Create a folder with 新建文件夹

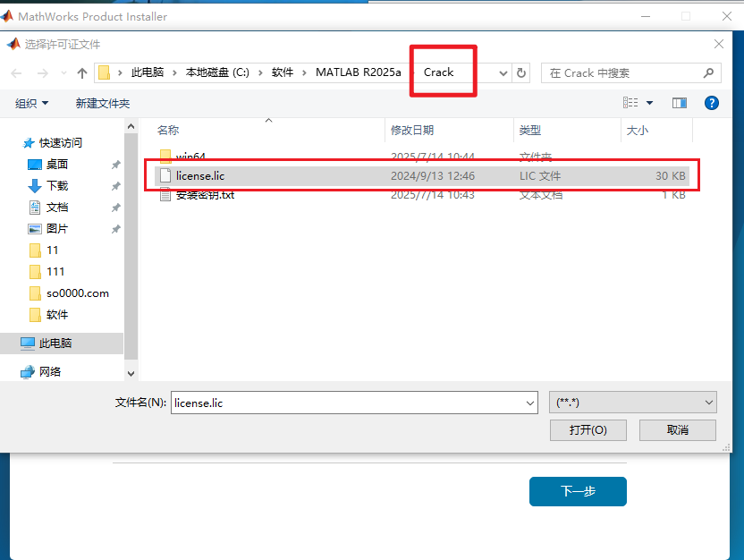(103, 103)
